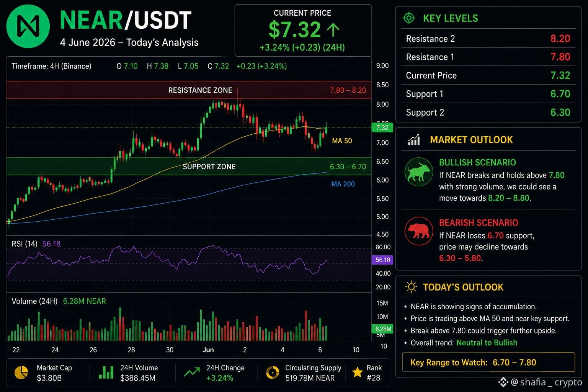The height and width of the screenshot is (392, 588).
Task: Click the MA 50 line label
Action: click(342, 141)
